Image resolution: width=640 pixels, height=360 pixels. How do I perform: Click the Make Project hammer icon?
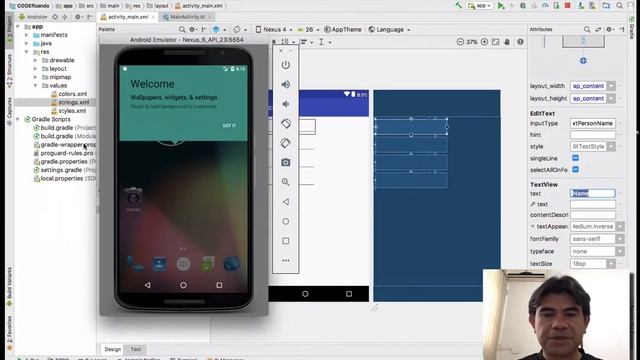(x=459, y=5)
